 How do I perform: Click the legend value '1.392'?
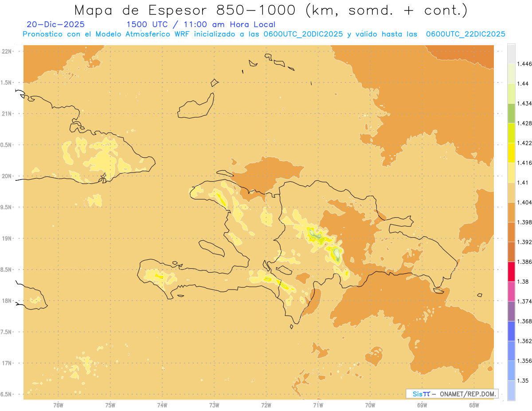(524, 242)
